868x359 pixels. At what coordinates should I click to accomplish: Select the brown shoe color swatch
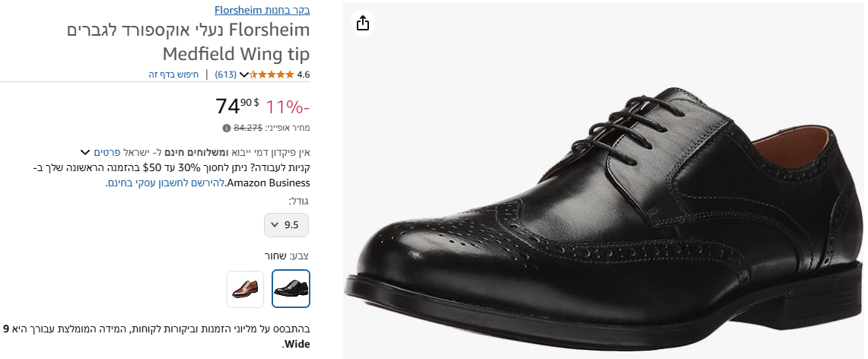pos(245,288)
